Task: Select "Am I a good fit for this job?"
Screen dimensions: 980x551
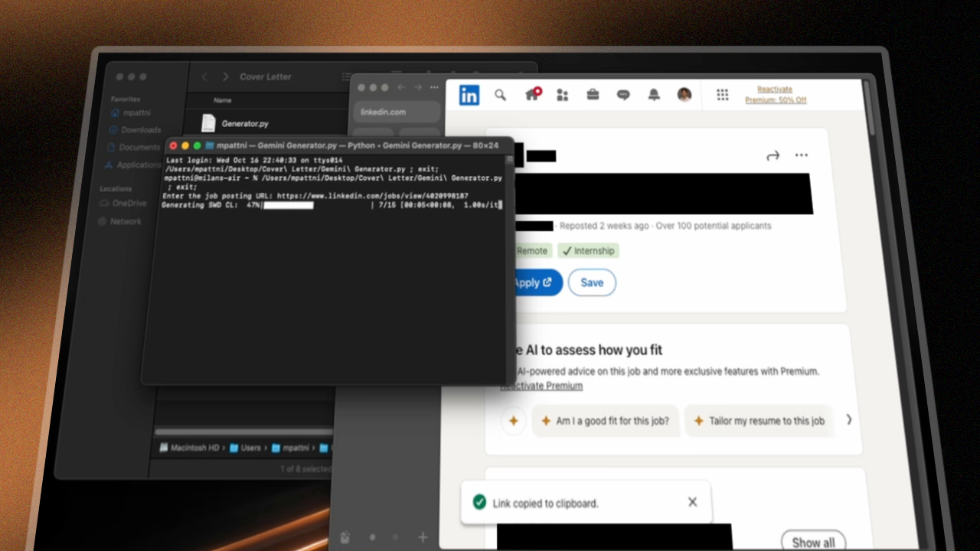Action: click(x=605, y=421)
